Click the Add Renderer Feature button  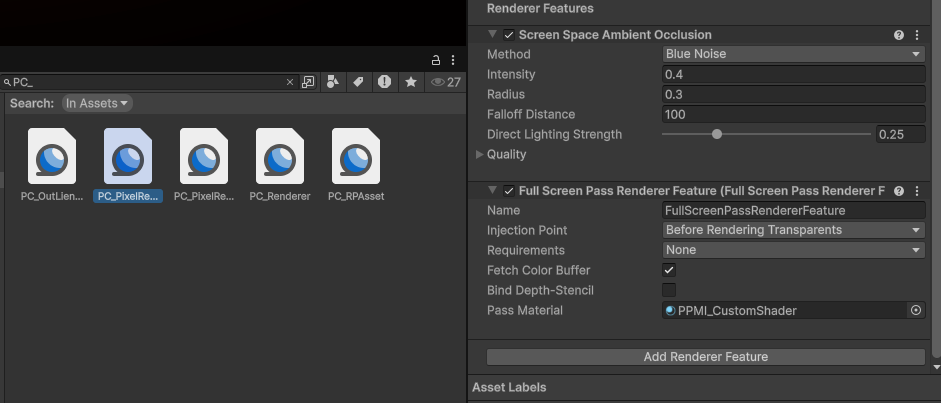[x=706, y=357]
